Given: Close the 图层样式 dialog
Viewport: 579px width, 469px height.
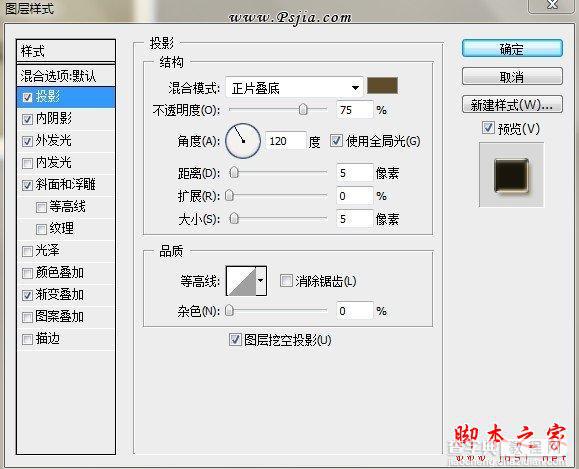Looking at the screenshot, I should (552, 5).
